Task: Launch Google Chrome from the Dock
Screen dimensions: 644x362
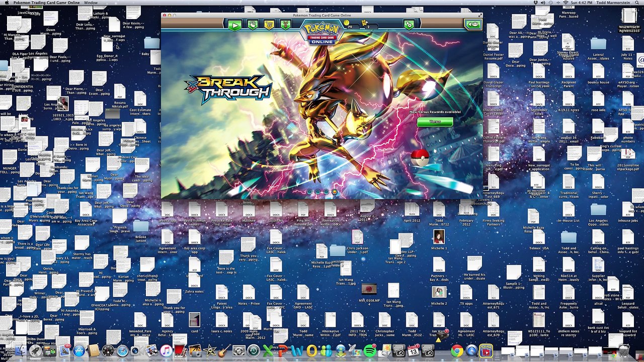Action: click(457, 350)
